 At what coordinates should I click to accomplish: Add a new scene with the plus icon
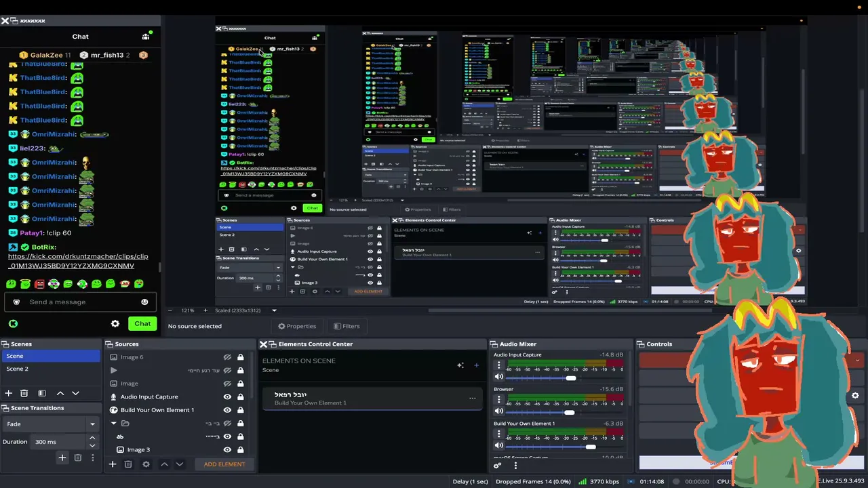pos(9,393)
